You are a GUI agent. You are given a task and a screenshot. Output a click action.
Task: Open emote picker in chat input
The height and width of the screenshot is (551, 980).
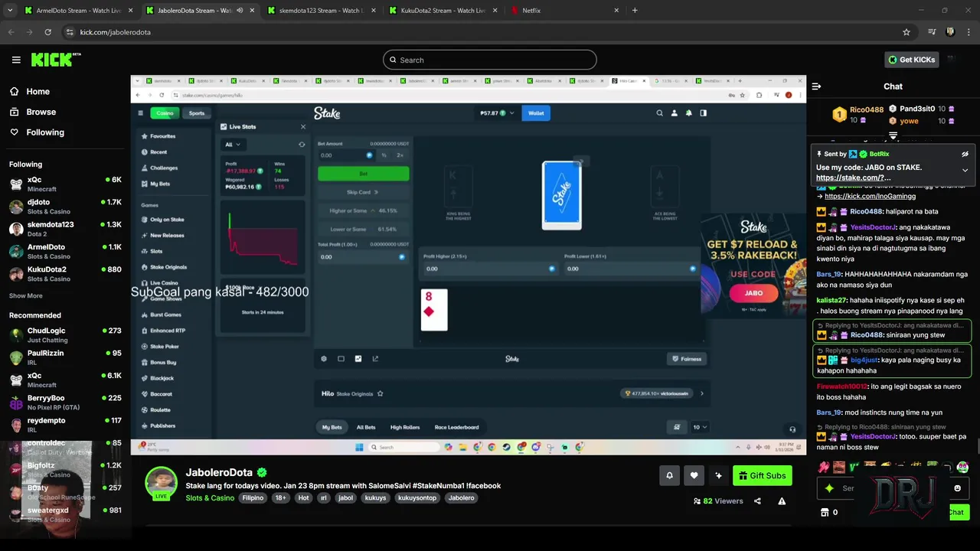[x=957, y=488]
